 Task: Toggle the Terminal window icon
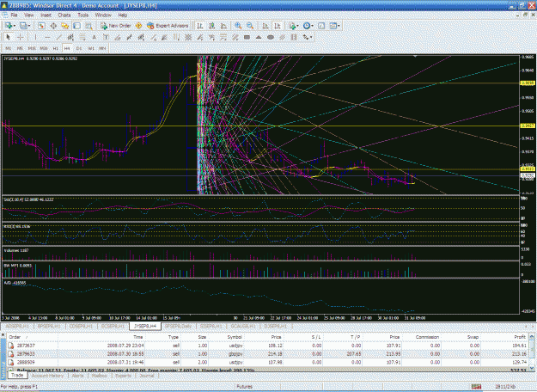tap(76, 26)
